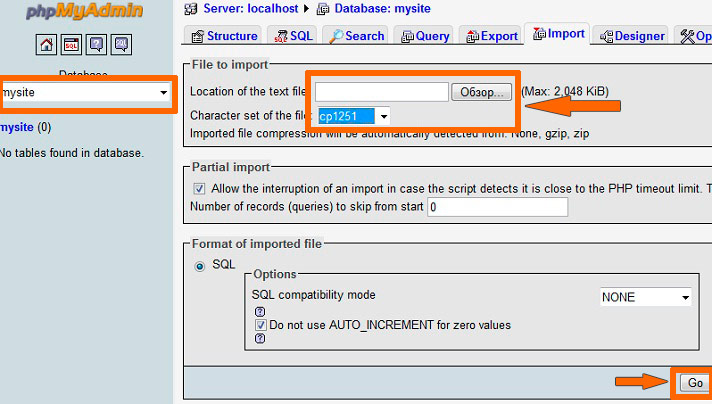Toggle Do not use AUTO_INCREMENT checkbox

[x=260, y=325]
